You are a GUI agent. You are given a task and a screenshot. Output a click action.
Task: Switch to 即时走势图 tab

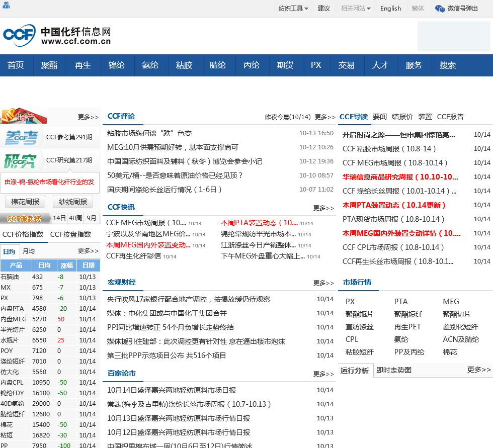point(393,370)
